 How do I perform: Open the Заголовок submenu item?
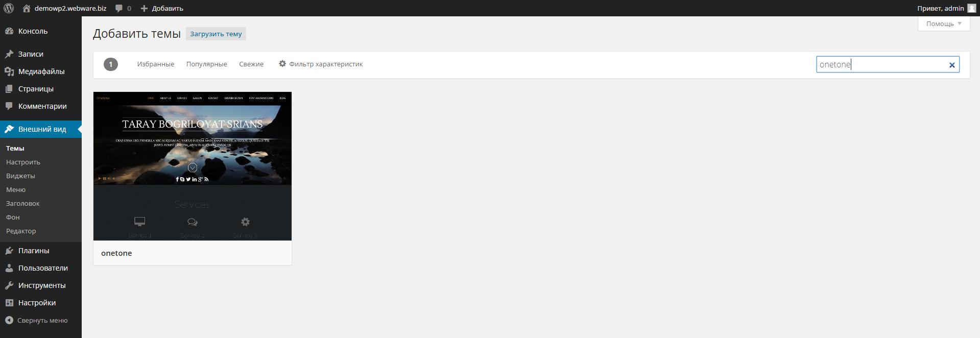click(x=22, y=203)
